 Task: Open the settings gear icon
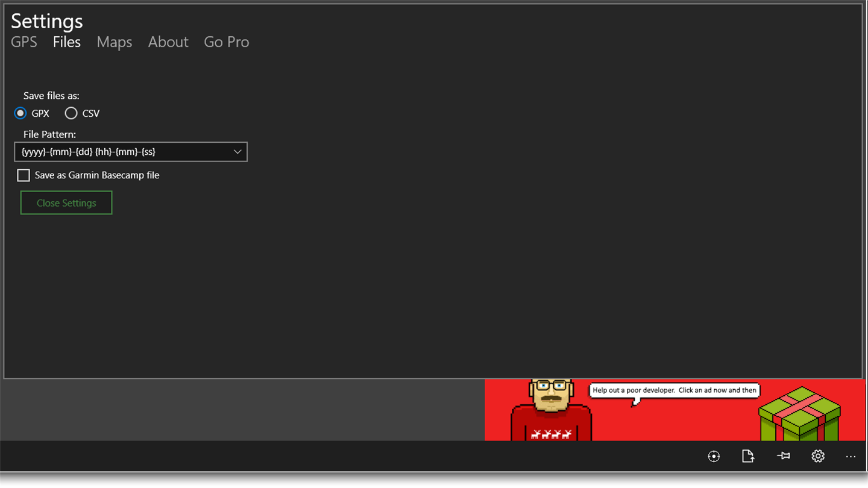(x=818, y=456)
